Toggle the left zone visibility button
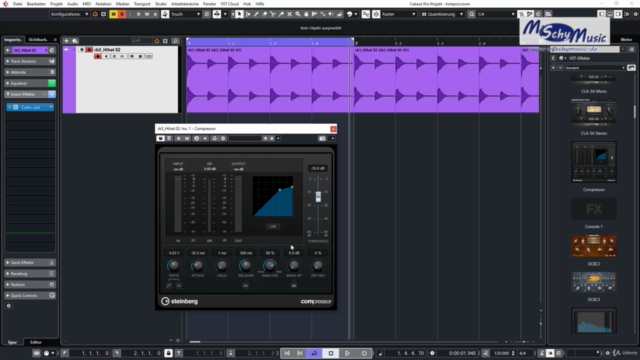This screenshot has height=360, width=640. pyautogui.click(x=601, y=14)
